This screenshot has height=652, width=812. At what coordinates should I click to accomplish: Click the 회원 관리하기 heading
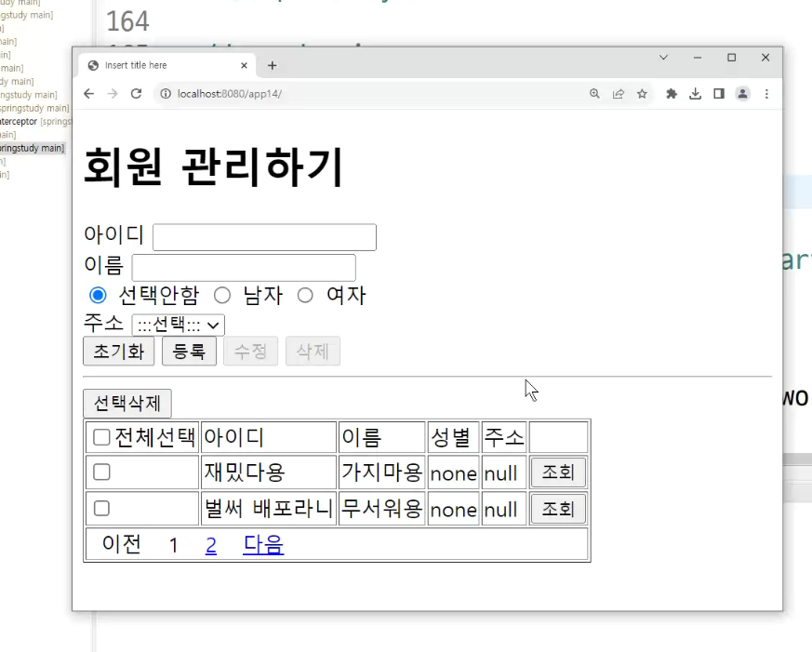213,166
